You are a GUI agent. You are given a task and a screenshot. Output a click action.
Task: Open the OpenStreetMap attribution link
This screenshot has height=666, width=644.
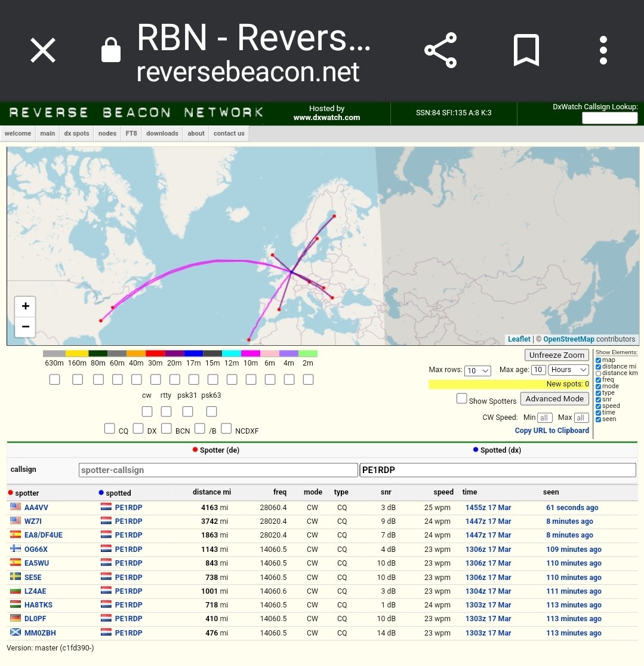click(x=569, y=339)
